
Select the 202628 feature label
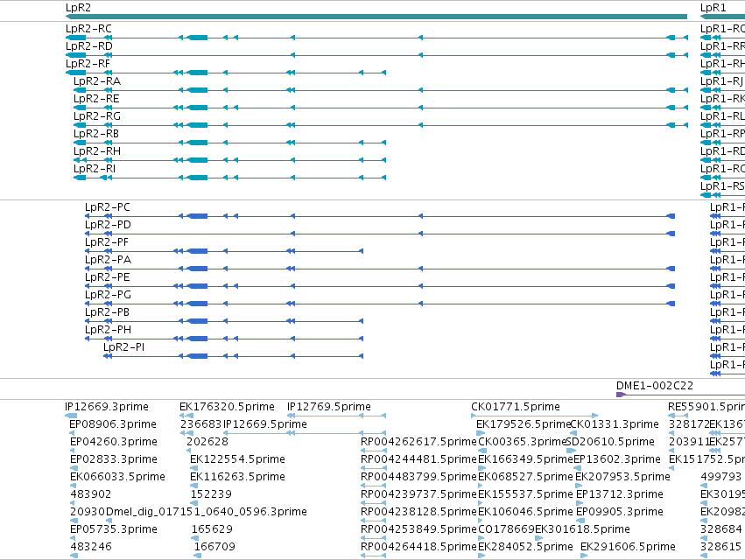point(207,442)
